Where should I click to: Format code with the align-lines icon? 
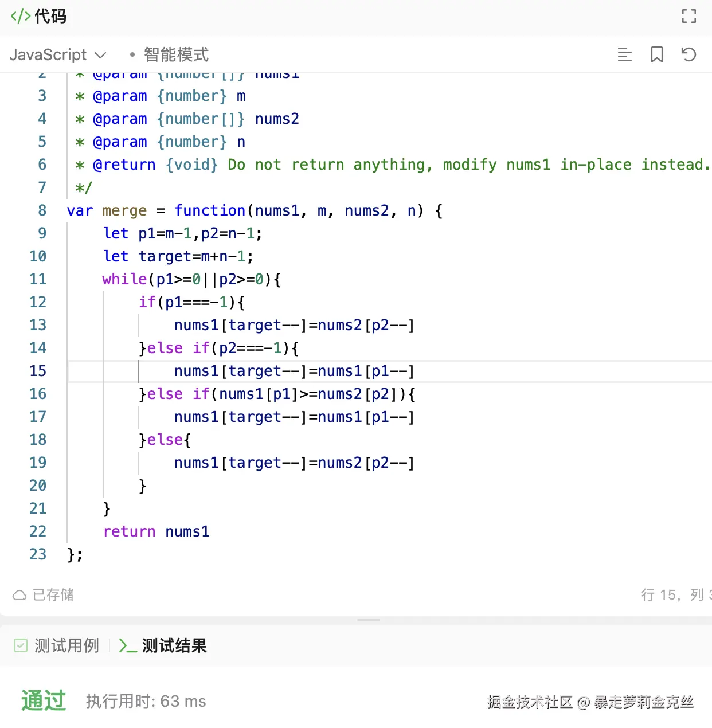(x=624, y=54)
